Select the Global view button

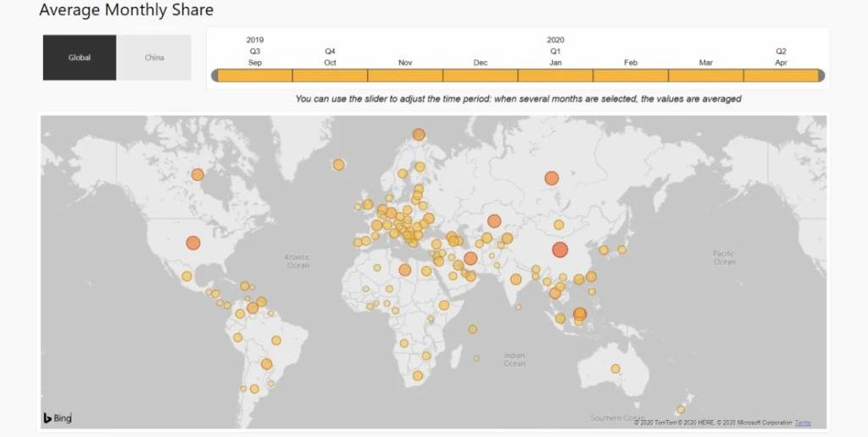pos(80,58)
